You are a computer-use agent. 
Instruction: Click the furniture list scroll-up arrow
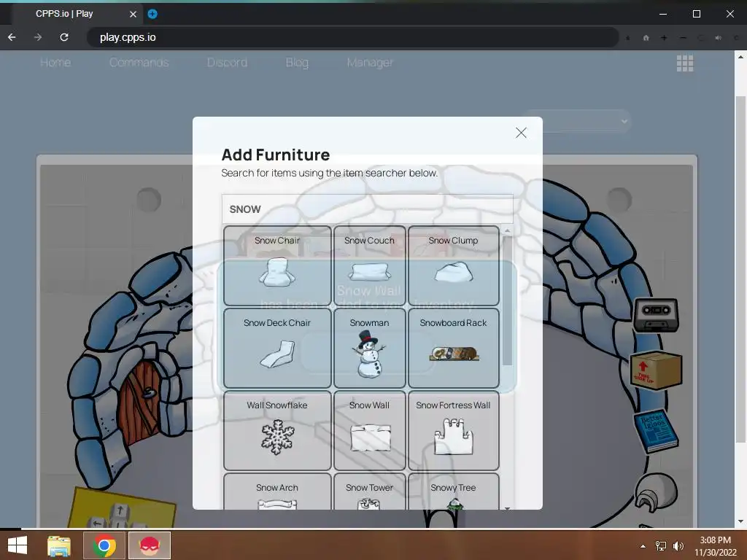[508, 231]
